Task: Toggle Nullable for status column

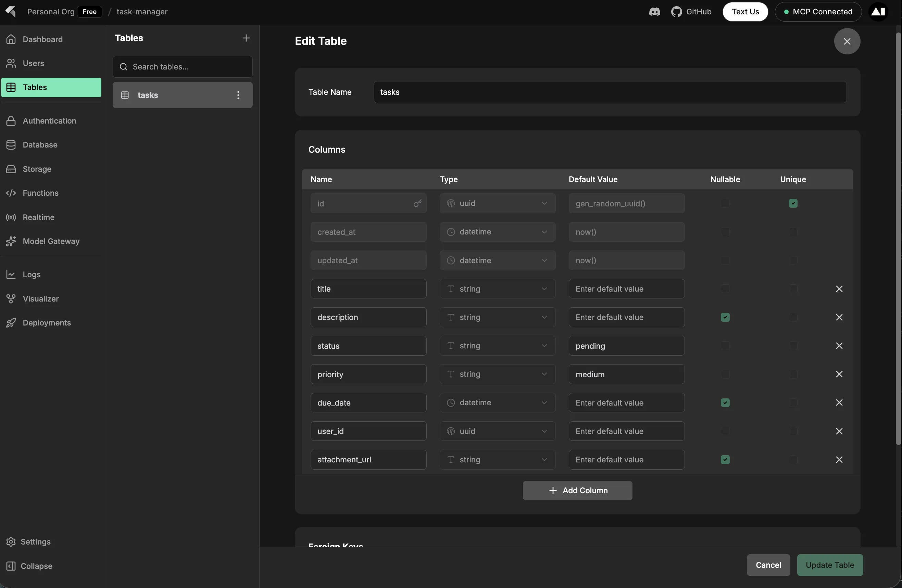Action: point(725,346)
